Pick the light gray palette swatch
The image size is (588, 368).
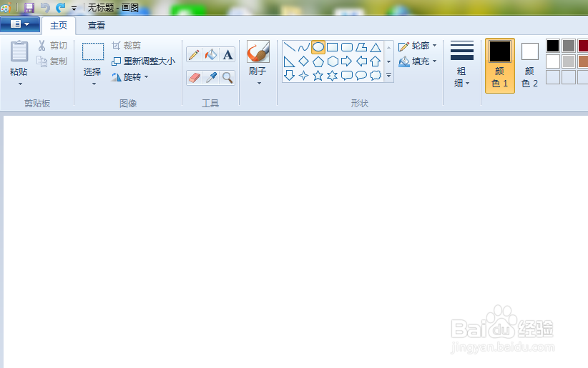(569, 61)
